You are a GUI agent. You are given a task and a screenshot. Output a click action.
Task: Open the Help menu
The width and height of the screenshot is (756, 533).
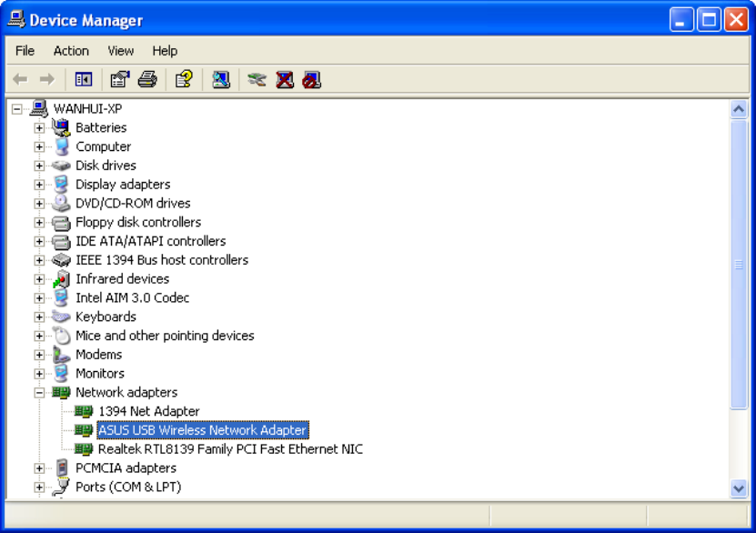(x=165, y=51)
